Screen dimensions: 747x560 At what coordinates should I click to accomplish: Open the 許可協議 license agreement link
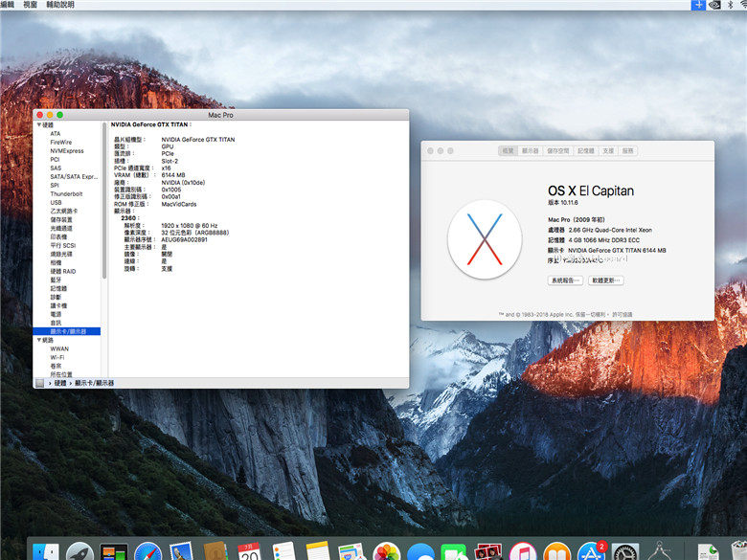coord(622,315)
